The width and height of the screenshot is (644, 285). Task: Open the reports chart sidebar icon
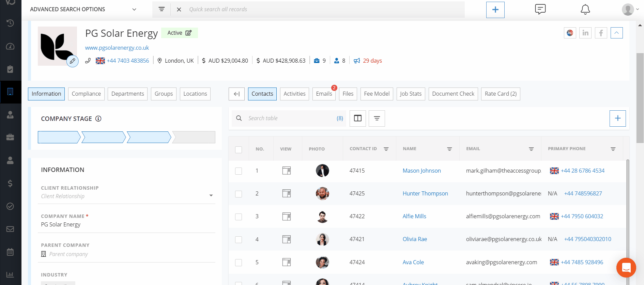point(10,274)
